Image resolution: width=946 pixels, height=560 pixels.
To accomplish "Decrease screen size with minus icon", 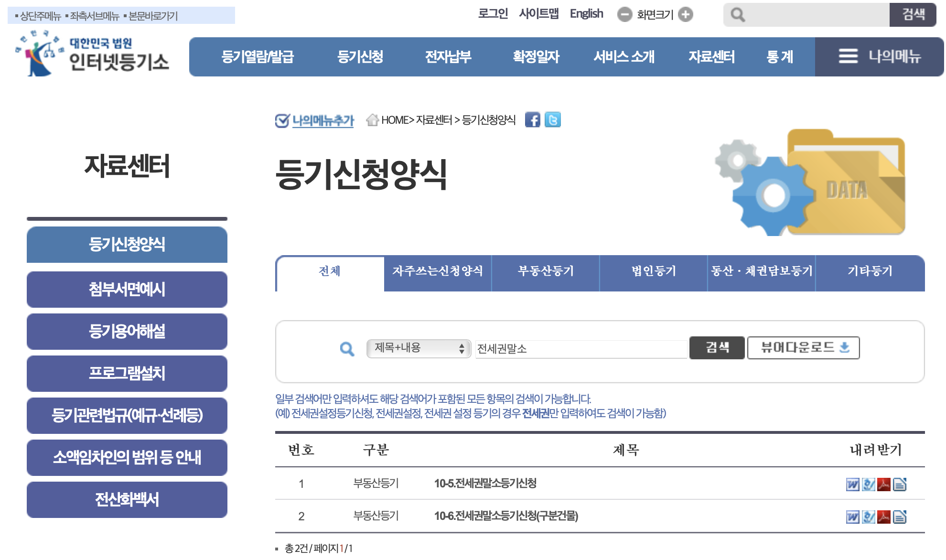I will [x=624, y=14].
